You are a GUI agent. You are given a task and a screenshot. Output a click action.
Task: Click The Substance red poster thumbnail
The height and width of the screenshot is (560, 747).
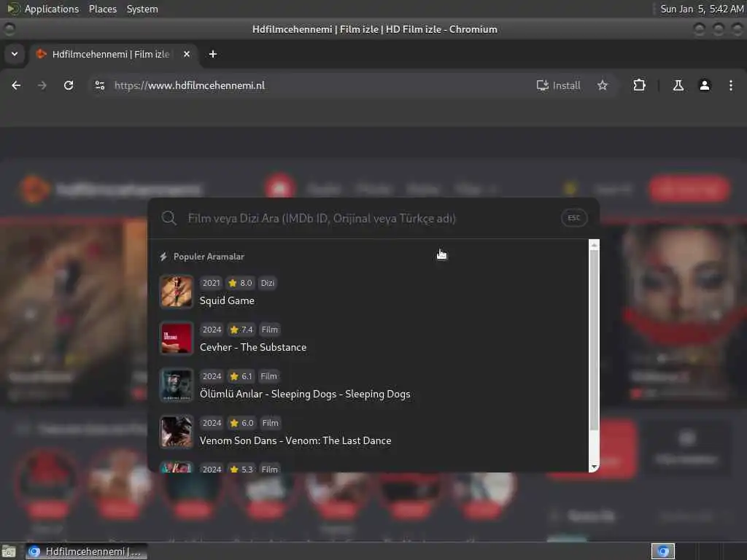coord(177,338)
